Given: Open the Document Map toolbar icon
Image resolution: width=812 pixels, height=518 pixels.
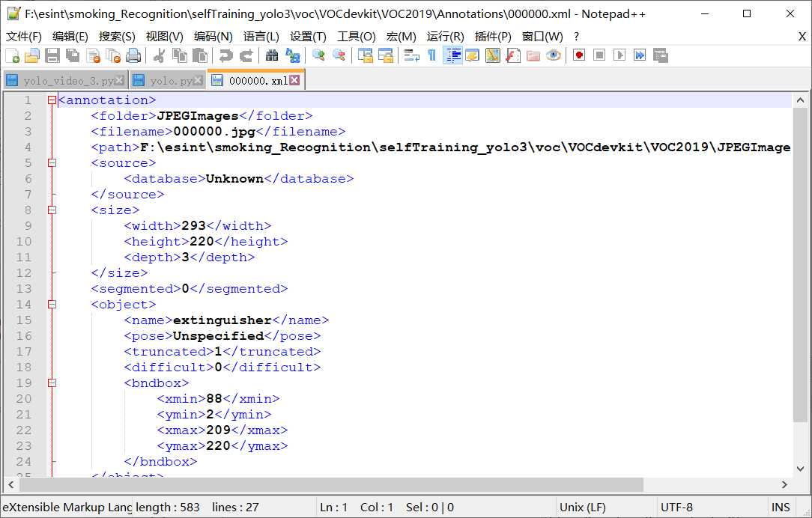Looking at the screenshot, I should [x=492, y=55].
